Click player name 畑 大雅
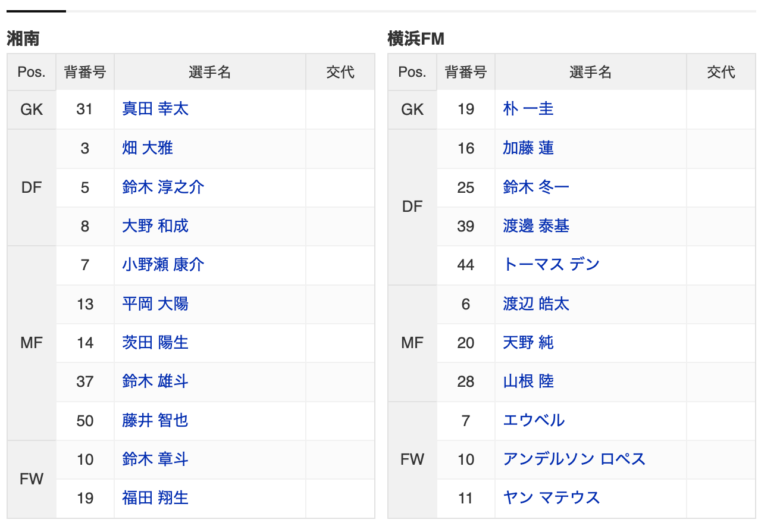Image resolution: width=758 pixels, height=532 pixels. pos(148,148)
